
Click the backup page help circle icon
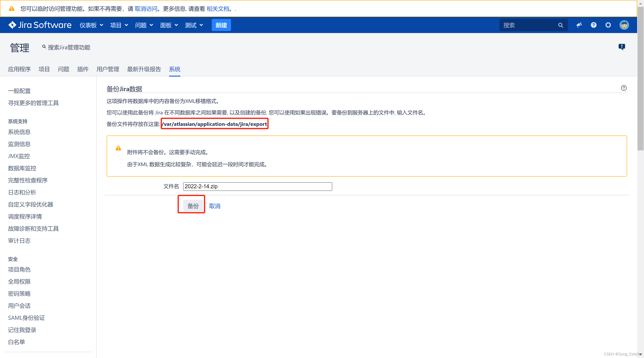[x=624, y=88]
